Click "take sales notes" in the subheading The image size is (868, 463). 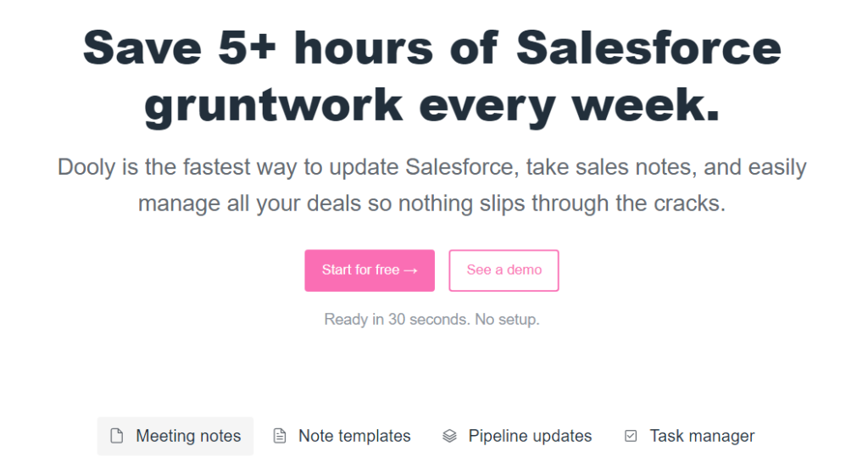point(612,167)
